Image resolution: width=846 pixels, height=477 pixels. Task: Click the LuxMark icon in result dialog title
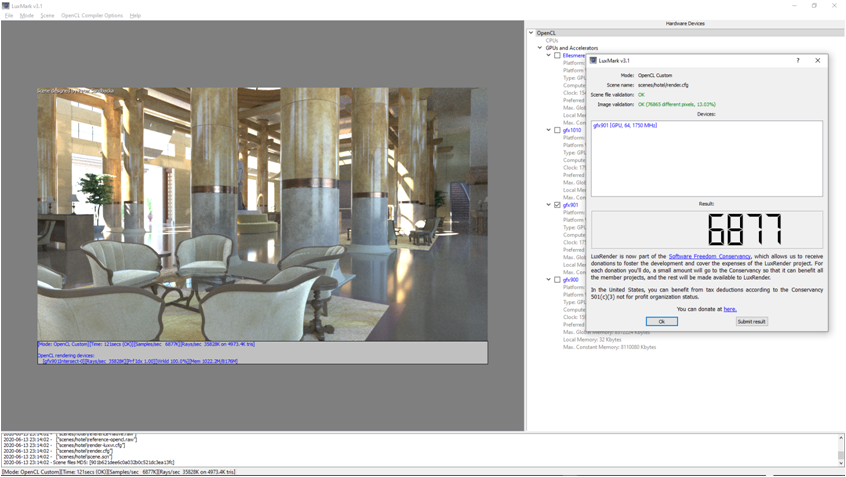pyautogui.click(x=593, y=60)
